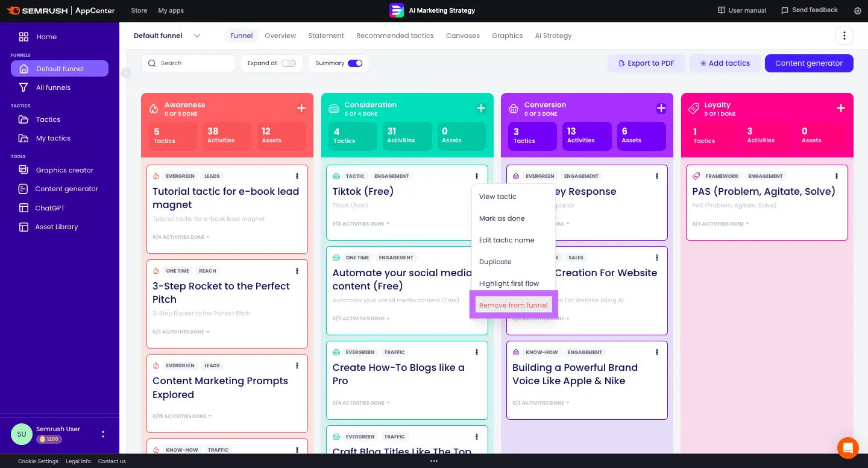Click the plus icon in Awareness column header
The image size is (868, 468).
click(301, 109)
